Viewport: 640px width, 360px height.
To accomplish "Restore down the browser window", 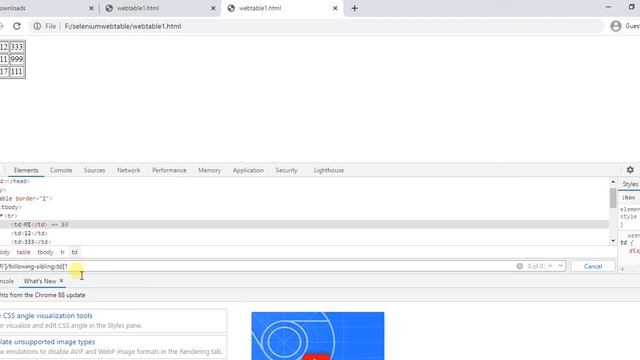I will pos(631,7).
